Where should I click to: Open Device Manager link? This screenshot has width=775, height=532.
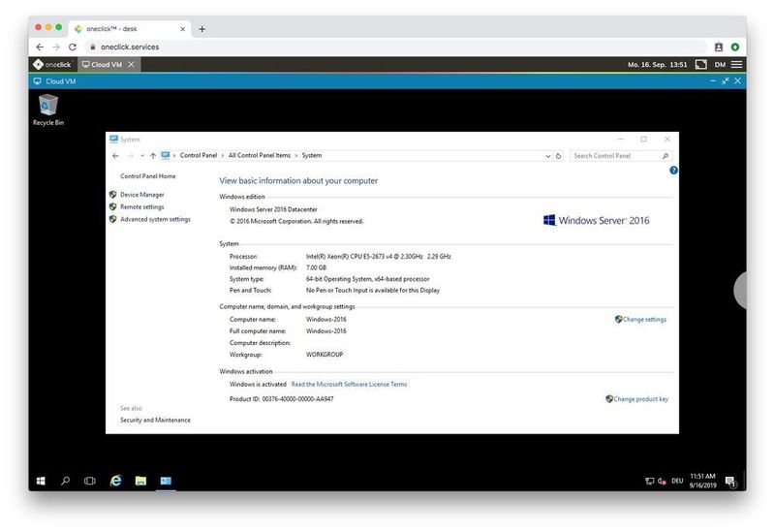click(141, 195)
